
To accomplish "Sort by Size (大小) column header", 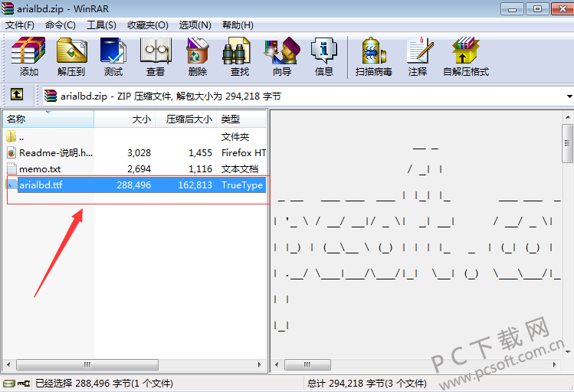I will (x=125, y=119).
